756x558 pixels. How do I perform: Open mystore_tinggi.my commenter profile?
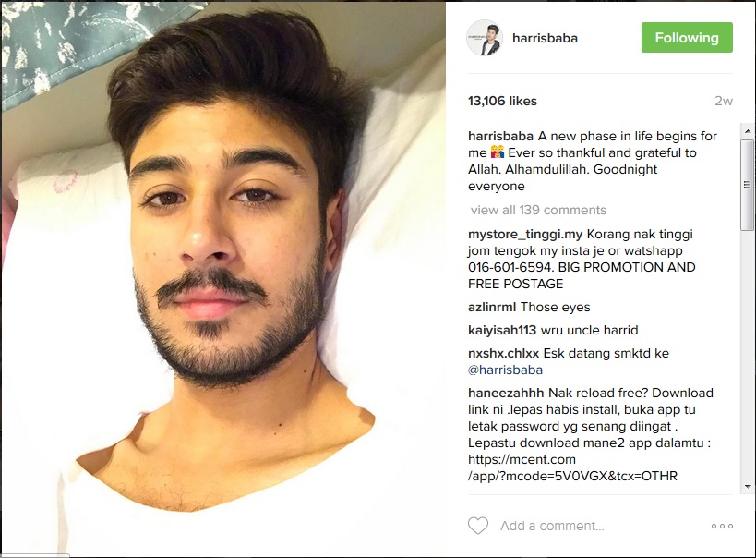pos(525,235)
